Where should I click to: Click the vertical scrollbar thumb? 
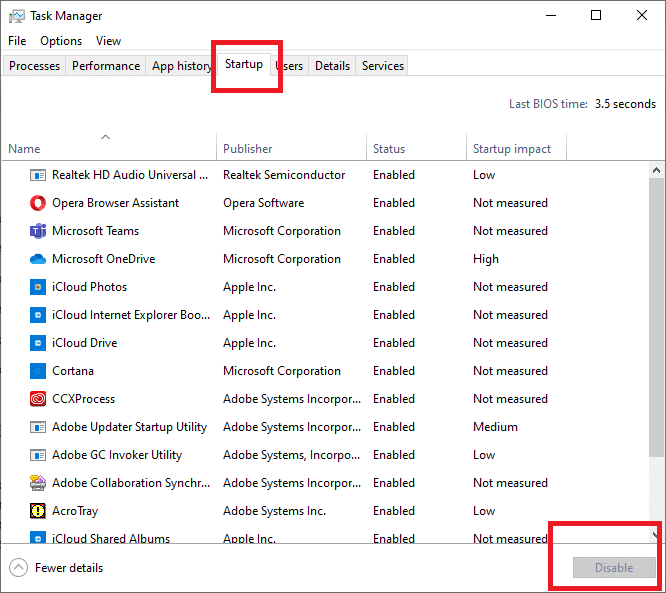[656, 318]
